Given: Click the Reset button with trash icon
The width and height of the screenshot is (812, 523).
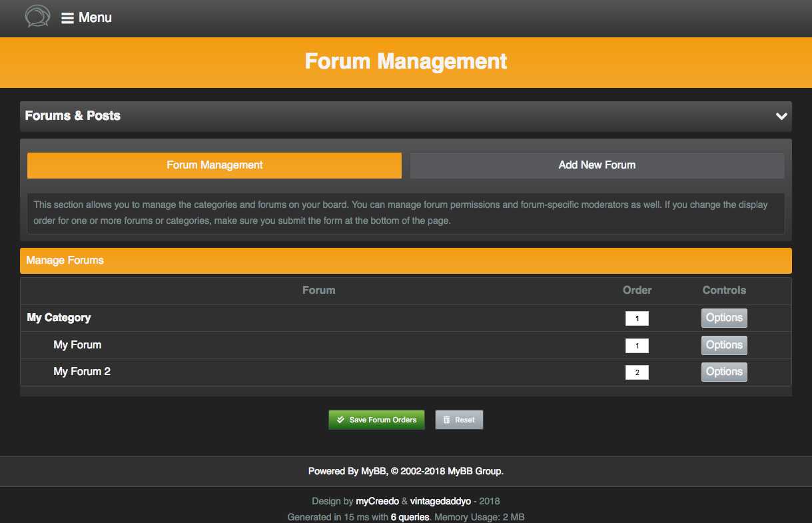Looking at the screenshot, I should pos(459,420).
